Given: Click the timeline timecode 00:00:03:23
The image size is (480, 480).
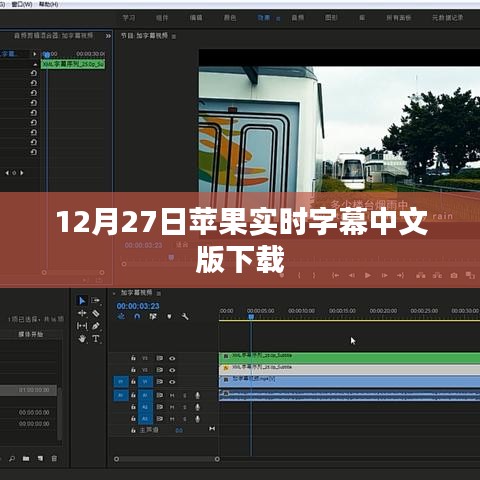Looking at the screenshot, I should pos(138,306).
